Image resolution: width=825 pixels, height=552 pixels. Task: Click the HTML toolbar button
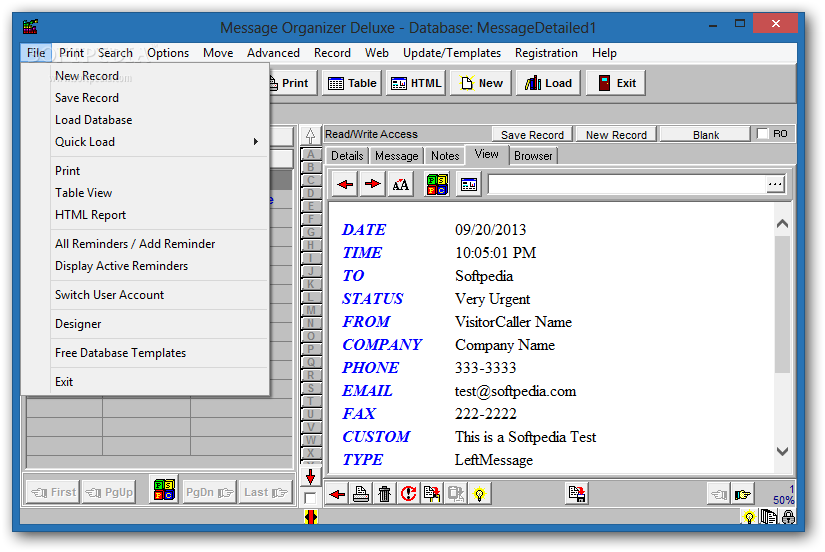416,83
